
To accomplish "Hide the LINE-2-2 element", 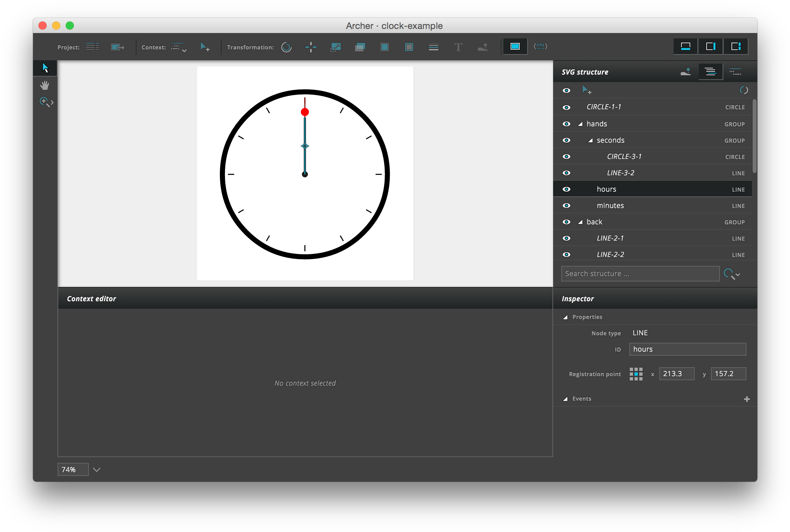I will coord(566,255).
